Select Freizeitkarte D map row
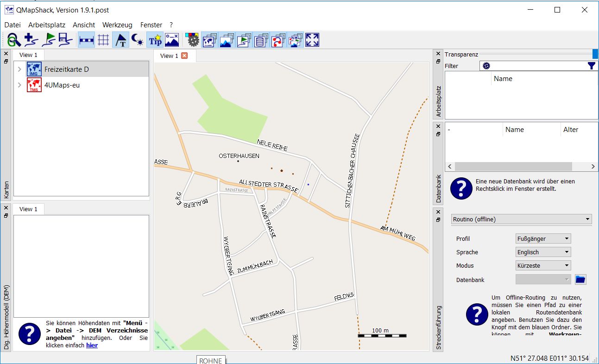Image resolution: width=599 pixels, height=364 pixels. click(x=82, y=69)
